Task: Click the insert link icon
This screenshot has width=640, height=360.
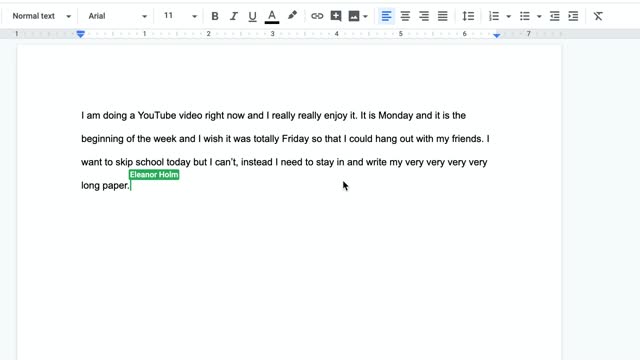Action: pos(317,16)
